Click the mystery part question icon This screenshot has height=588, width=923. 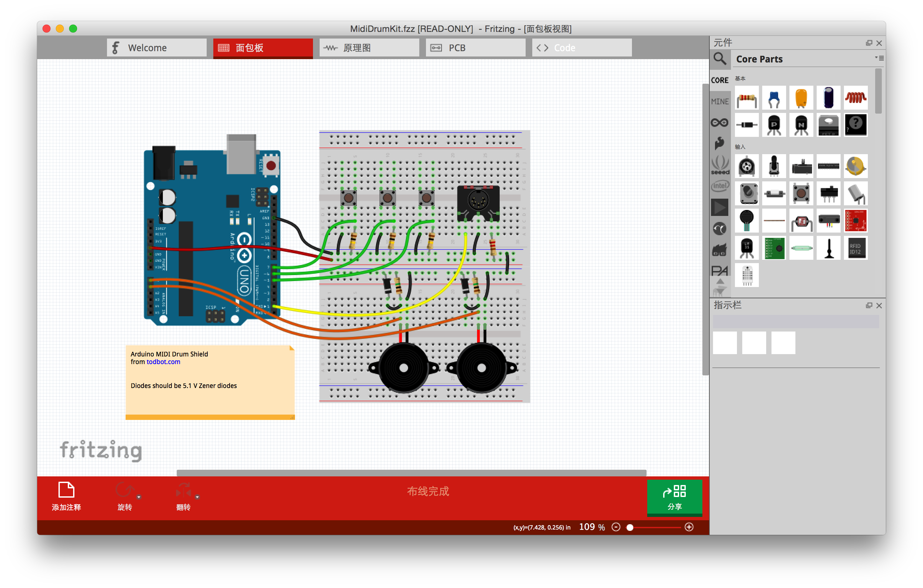[855, 125]
